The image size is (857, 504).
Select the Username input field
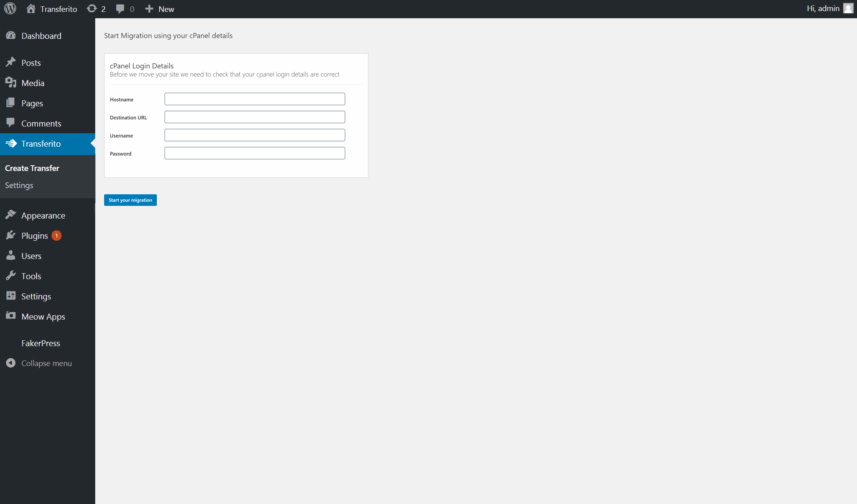(x=255, y=135)
